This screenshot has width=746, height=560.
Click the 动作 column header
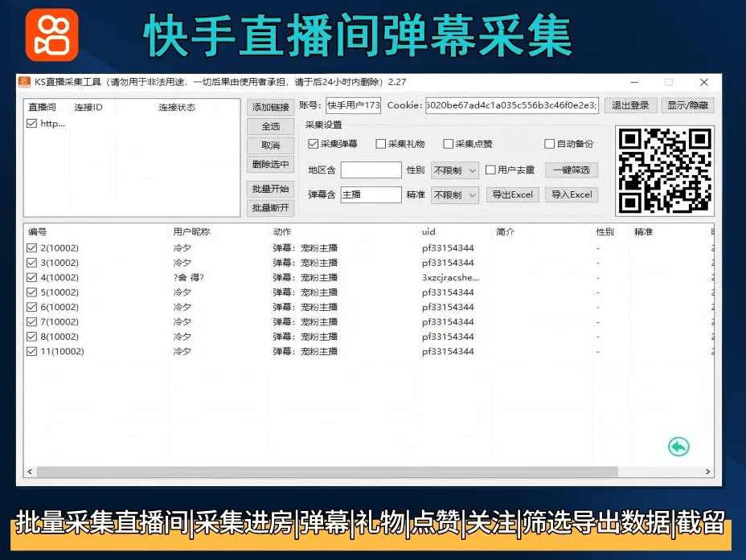(x=282, y=232)
